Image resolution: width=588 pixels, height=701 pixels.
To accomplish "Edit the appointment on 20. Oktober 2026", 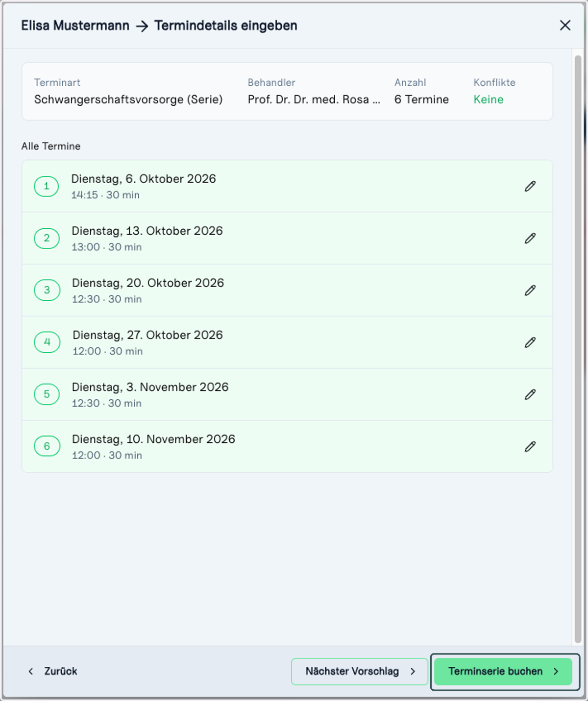I will [530, 290].
